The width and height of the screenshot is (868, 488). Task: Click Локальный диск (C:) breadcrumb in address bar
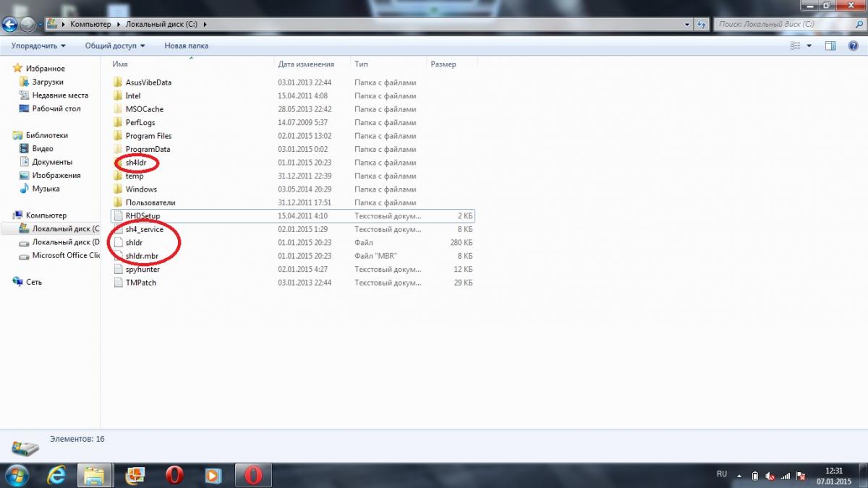163,24
